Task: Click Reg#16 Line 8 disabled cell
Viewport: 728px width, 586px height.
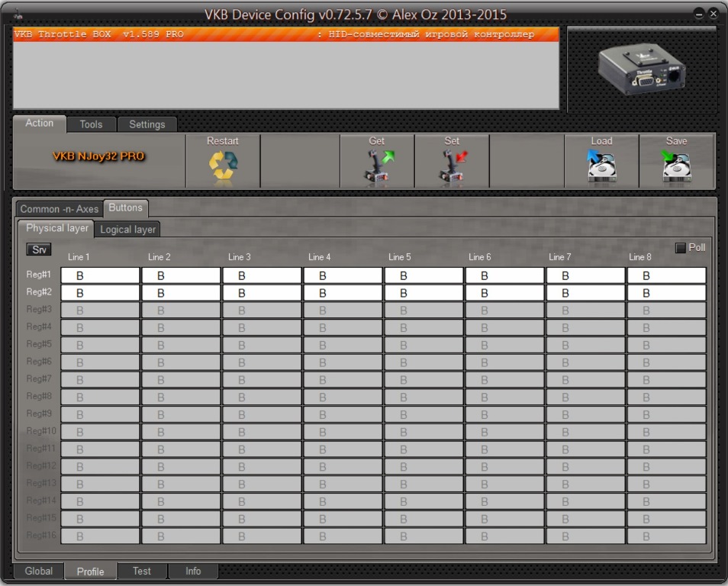Action: 667,536
